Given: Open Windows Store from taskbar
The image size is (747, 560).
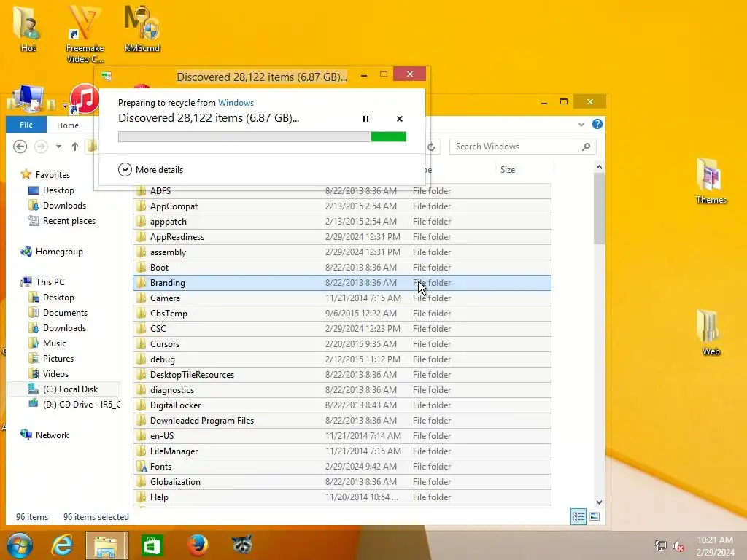Looking at the screenshot, I should [x=152, y=545].
